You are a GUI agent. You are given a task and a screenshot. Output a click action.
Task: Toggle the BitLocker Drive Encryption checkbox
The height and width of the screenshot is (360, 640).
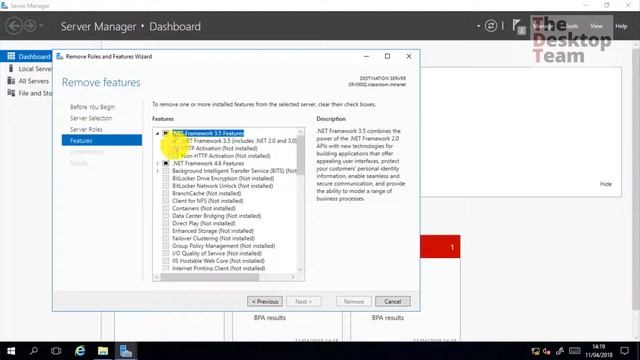tap(166, 178)
